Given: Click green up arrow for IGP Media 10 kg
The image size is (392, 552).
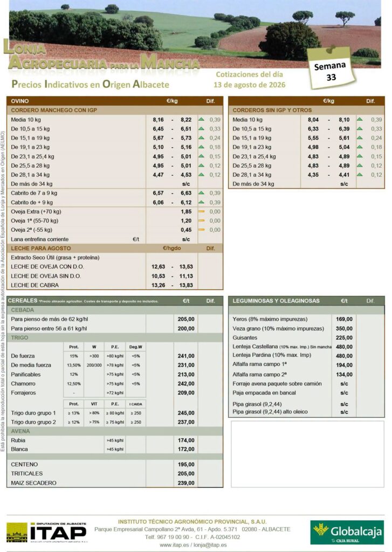Looking at the screenshot, I should (x=202, y=119).
